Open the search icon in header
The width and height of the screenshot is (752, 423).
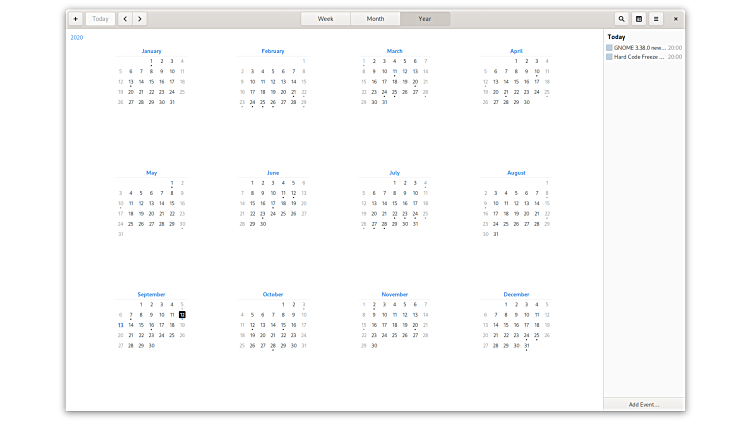click(x=621, y=19)
